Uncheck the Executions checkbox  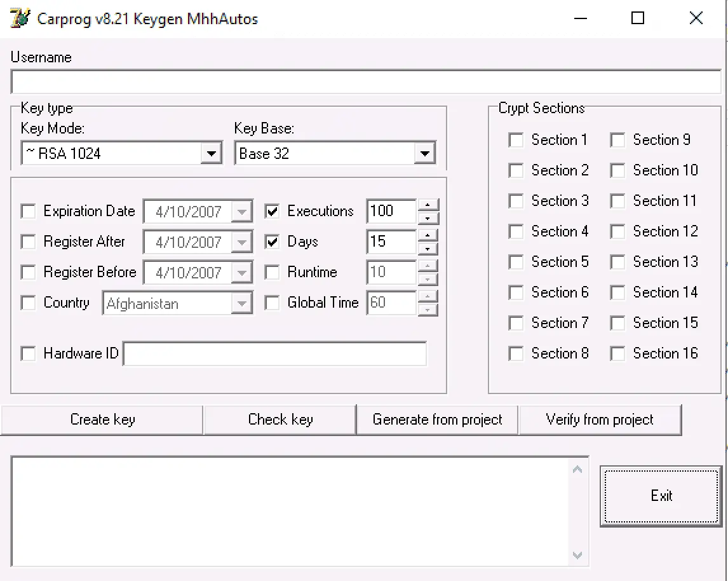273,211
